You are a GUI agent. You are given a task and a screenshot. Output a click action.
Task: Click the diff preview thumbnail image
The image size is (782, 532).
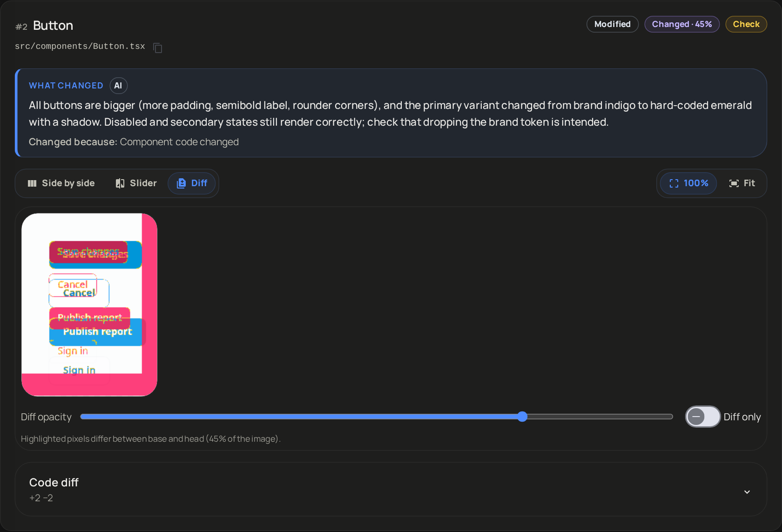click(x=89, y=305)
